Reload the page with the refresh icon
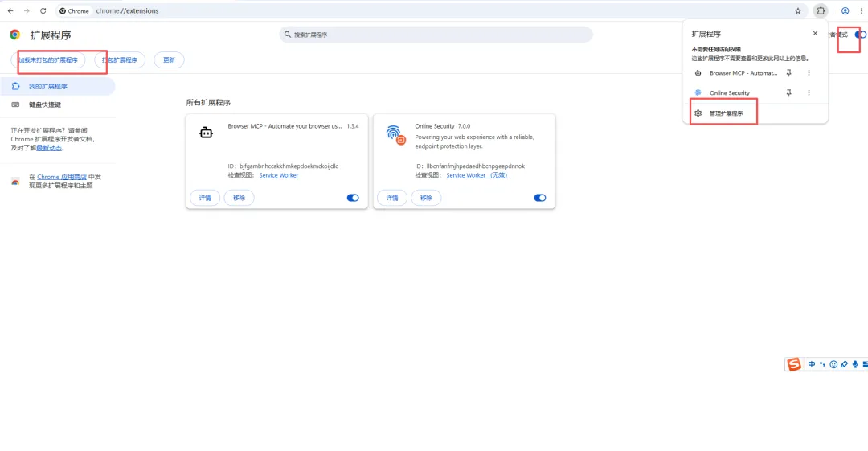 [x=43, y=10]
